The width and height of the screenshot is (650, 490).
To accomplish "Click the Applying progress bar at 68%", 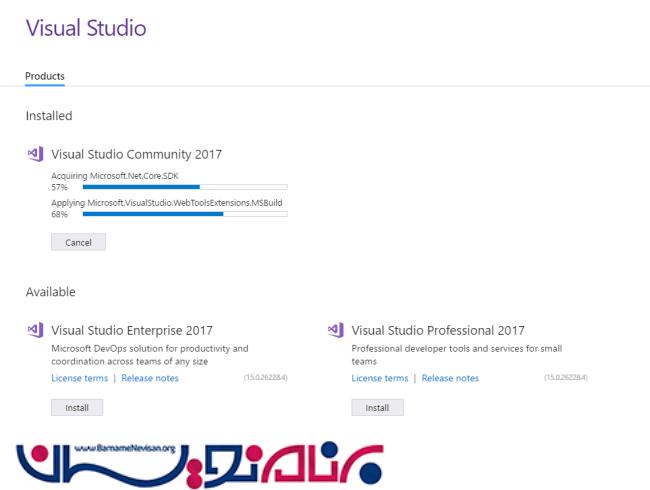I will (185, 214).
